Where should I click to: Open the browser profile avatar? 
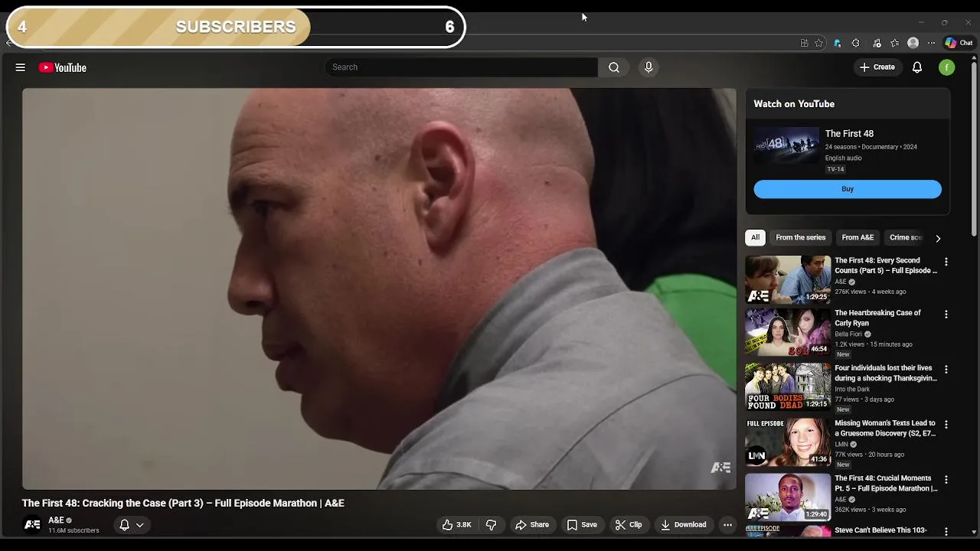913,43
